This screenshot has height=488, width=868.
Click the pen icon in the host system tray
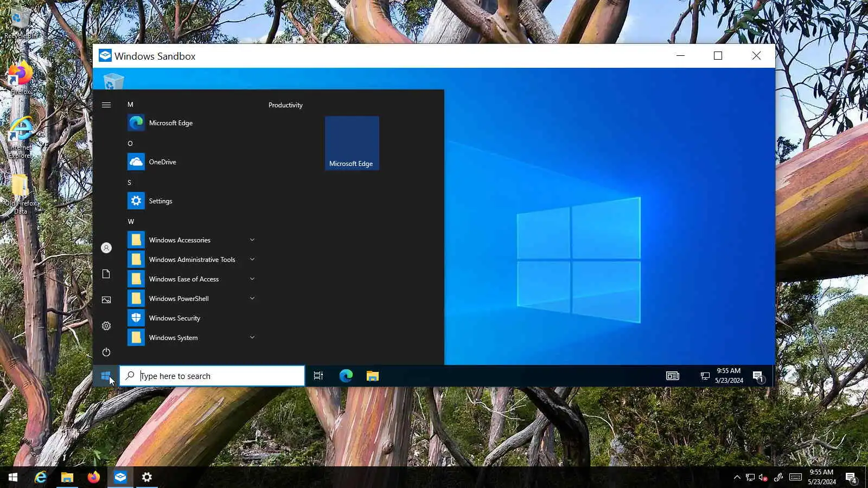pyautogui.click(x=778, y=477)
